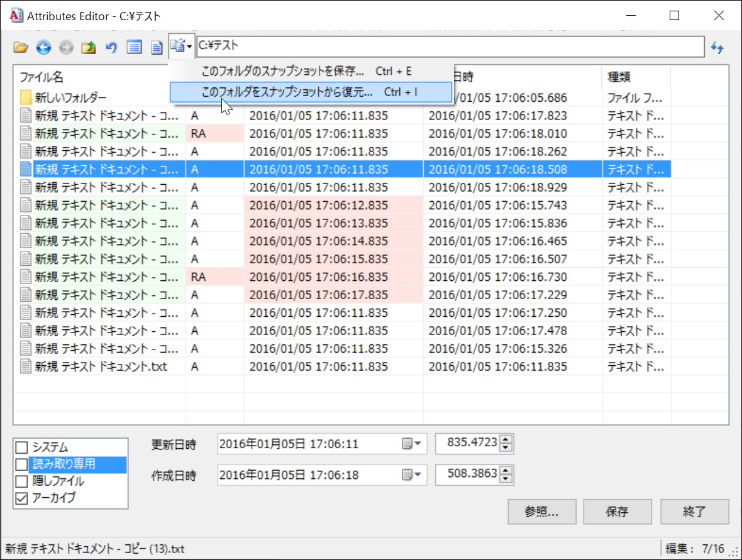Increase the 835.4723 milliseconds value
The height and width of the screenshot is (560, 742).
point(506,439)
